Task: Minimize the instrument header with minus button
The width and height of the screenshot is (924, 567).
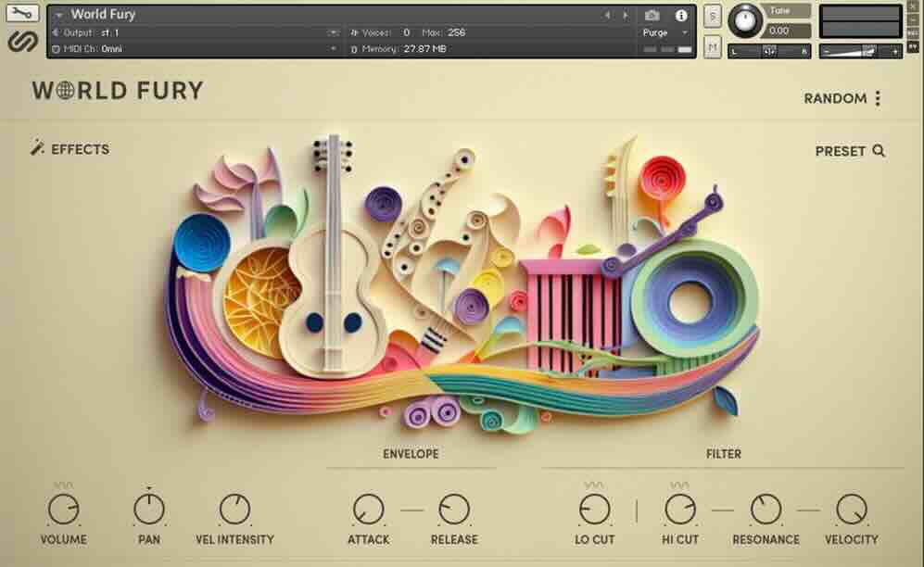Action: point(914,20)
